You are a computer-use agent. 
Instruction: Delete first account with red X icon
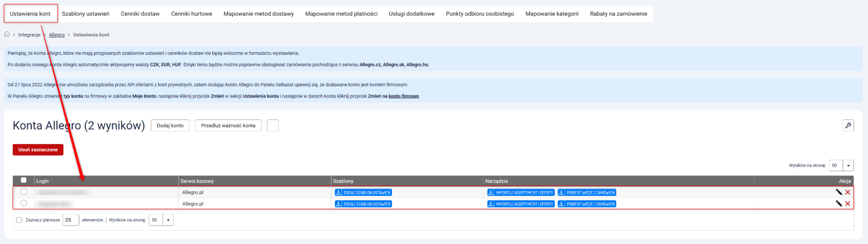pyautogui.click(x=848, y=192)
